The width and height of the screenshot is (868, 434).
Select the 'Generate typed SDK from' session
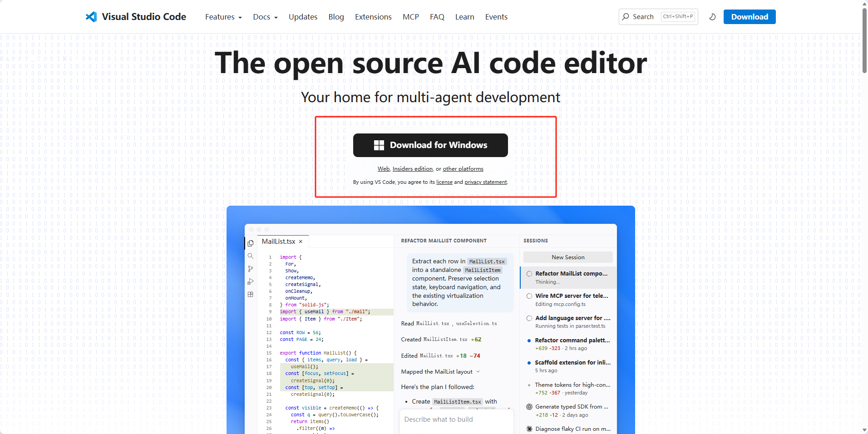pyautogui.click(x=568, y=411)
